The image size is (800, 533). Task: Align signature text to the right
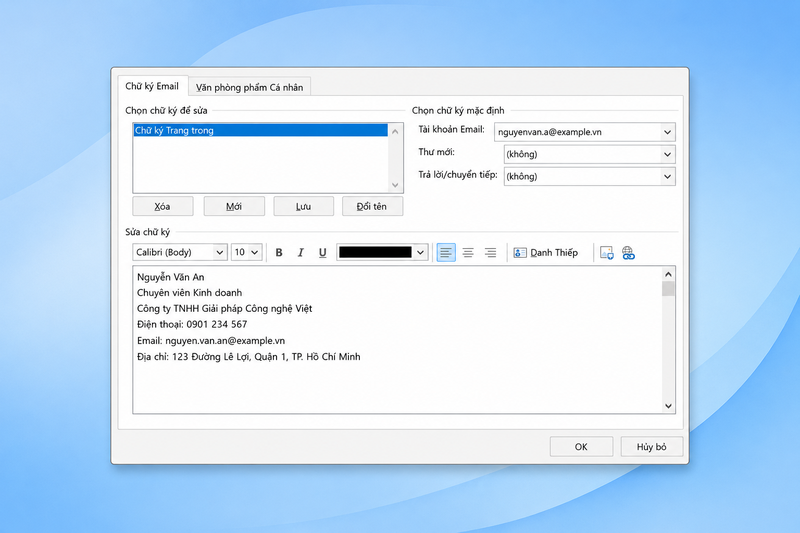coord(490,252)
